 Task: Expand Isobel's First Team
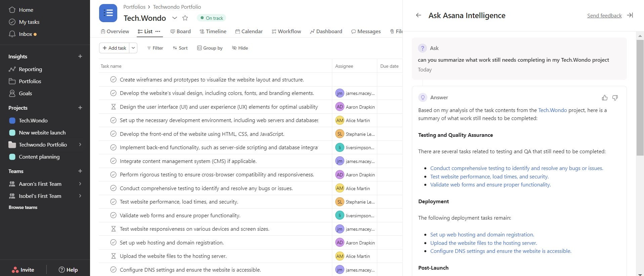tap(80, 196)
